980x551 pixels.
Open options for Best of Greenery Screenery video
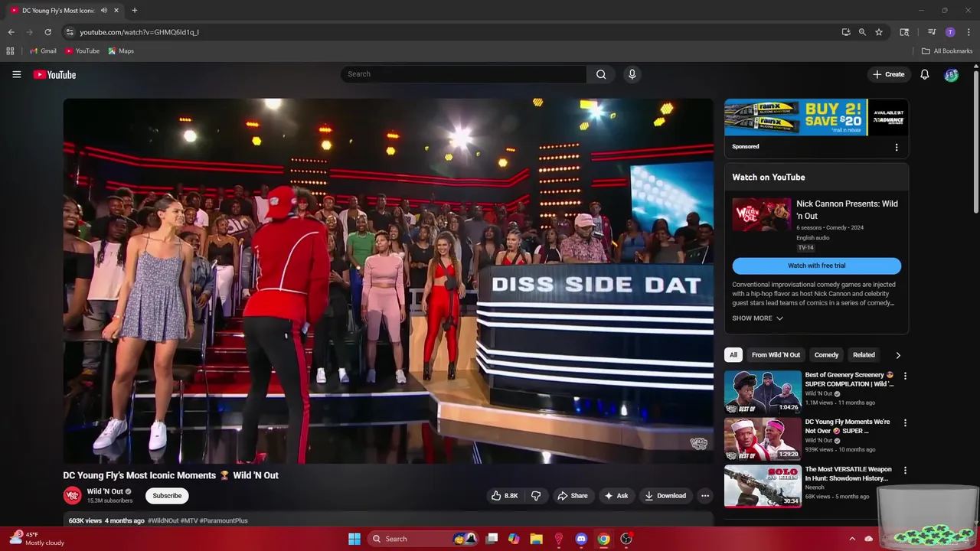905,376
